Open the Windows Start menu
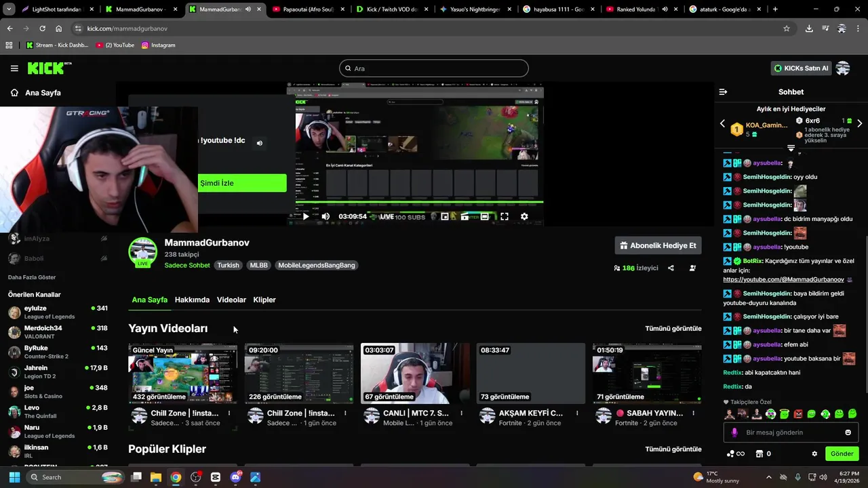 coord(14,477)
